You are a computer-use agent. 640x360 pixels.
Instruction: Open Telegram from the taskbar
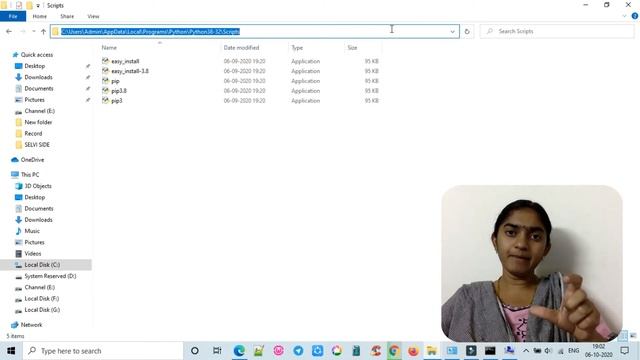point(298,351)
